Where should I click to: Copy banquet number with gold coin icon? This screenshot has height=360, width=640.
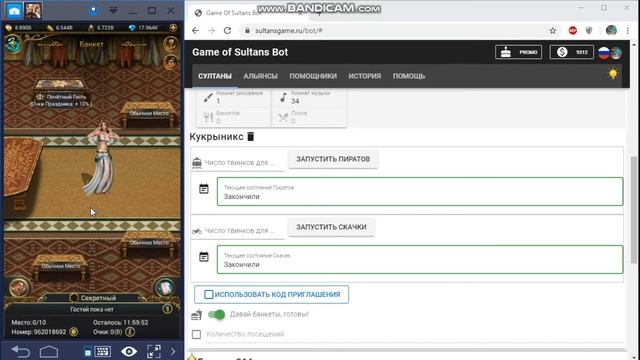coord(73,332)
